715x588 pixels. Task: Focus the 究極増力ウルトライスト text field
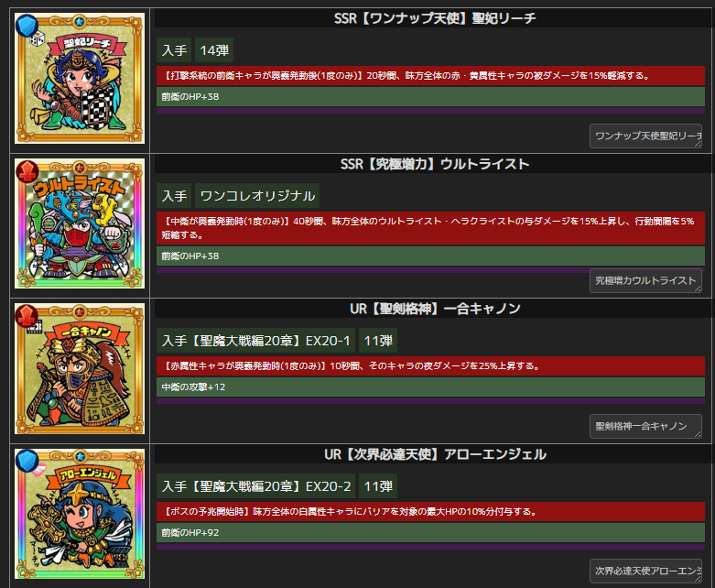pos(645,280)
